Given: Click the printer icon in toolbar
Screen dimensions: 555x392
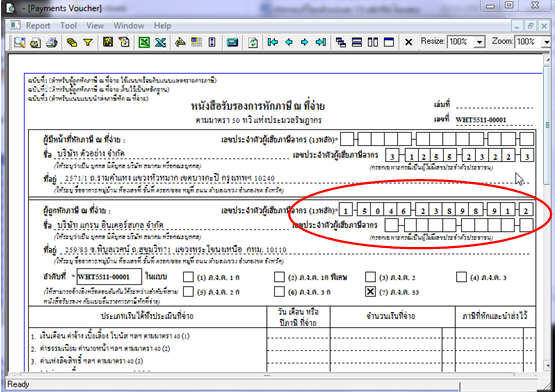Looking at the screenshot, I should [x=52, y=42].
